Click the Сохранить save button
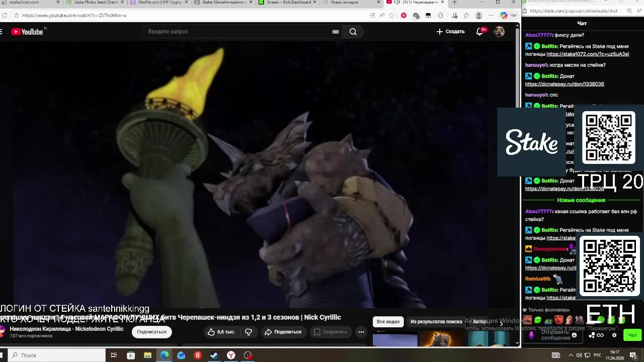This screenshot has width=644, height=362. coord(330,332)
